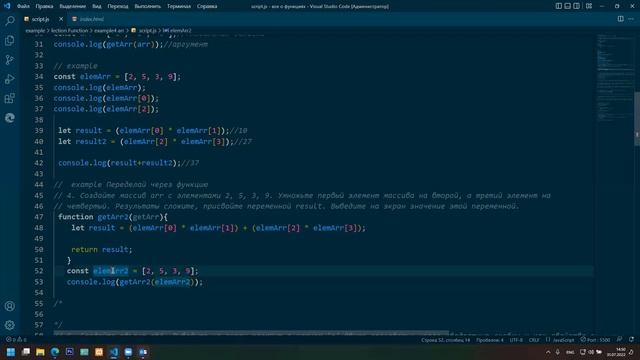Click the microphone icon in the system tray
The width and height of the screenshot is (640, 360).
coord(558,352)
